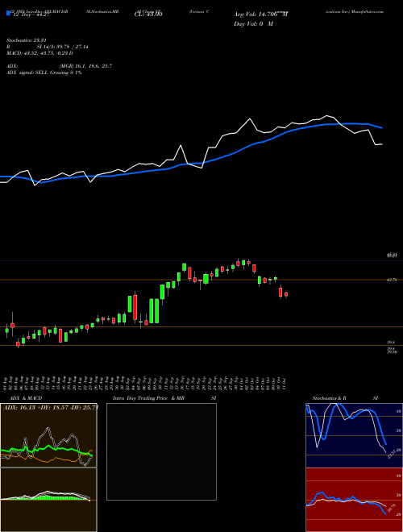Click the 'Avg Vol: 14.706 M' label
Viewport: 403px width, 532px height.
260,15
